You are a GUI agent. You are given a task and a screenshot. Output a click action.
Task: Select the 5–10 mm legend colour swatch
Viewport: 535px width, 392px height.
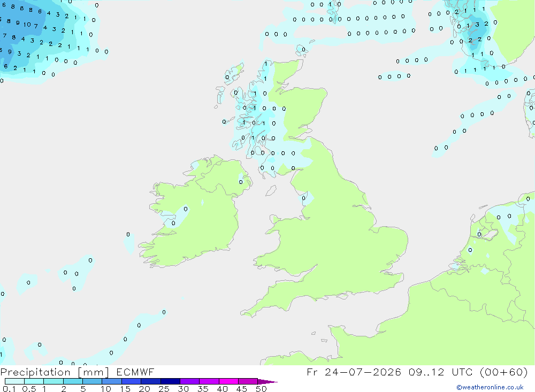point(92,381)
